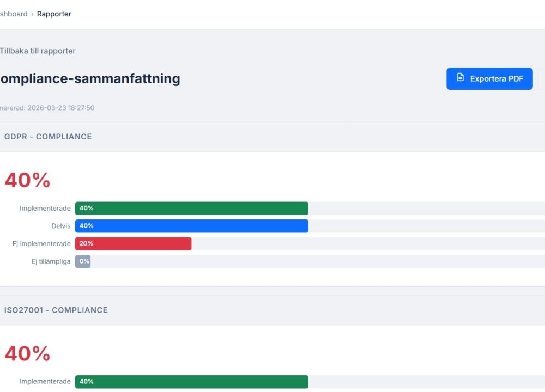Click the ISO27001 - COMPLIANCE section header

pyautogui.click(x=56, y=310)
